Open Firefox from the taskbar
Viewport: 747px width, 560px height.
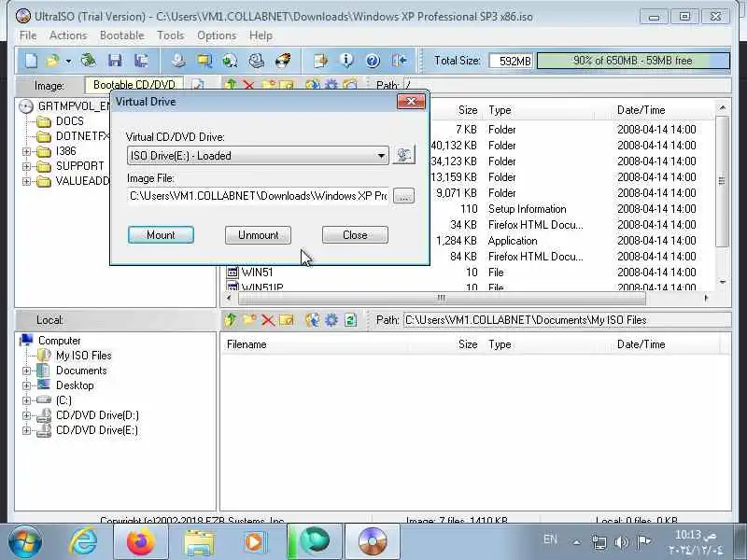coord(141,542)
